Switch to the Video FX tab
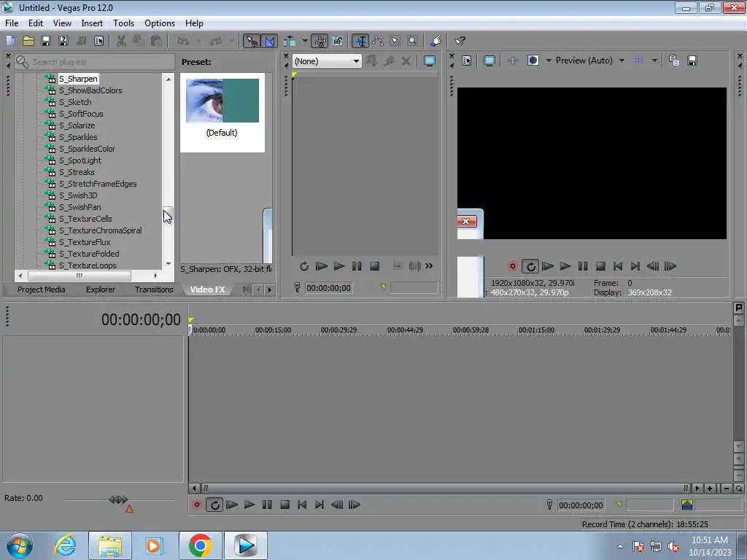The image size is (747, 560). [207, 289]
